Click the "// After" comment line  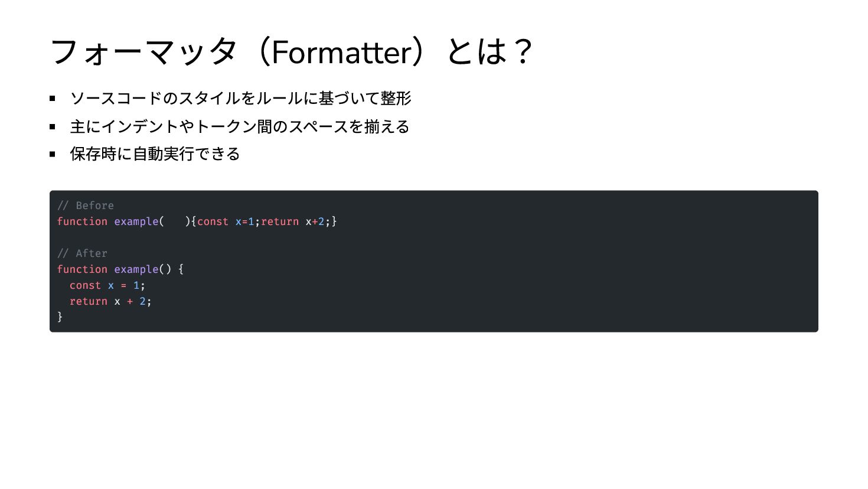83,253
